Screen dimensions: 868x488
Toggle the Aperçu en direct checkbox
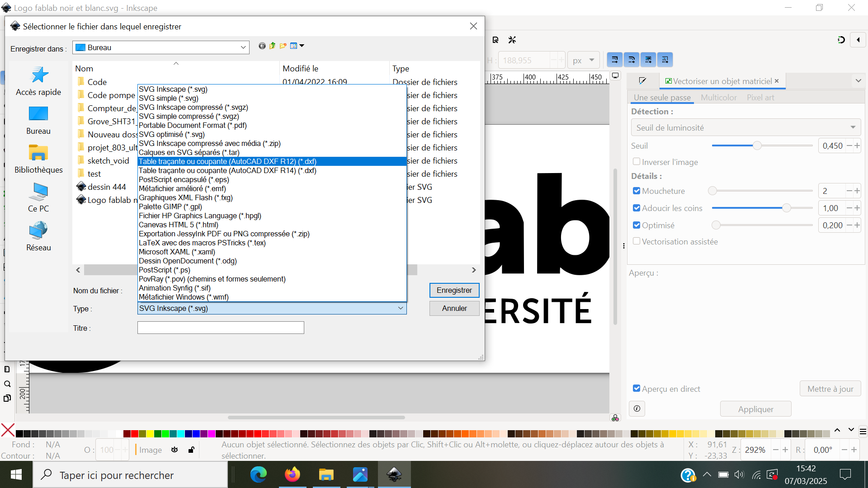point(637,388)
